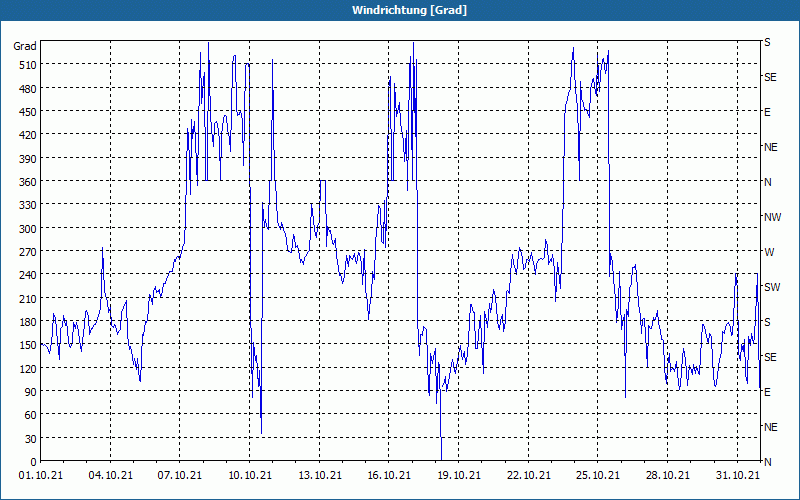
Task: Click the 330 degree axis value
Action: tap(28, 205)
